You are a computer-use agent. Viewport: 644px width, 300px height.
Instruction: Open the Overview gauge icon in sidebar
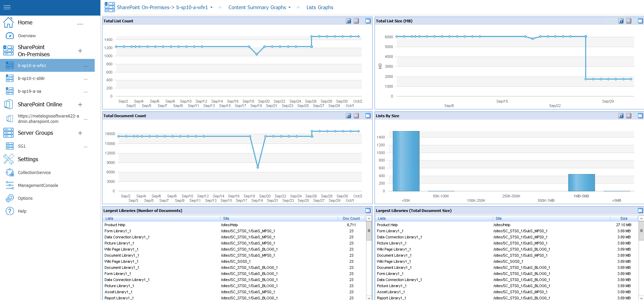[x=10, y=36]
